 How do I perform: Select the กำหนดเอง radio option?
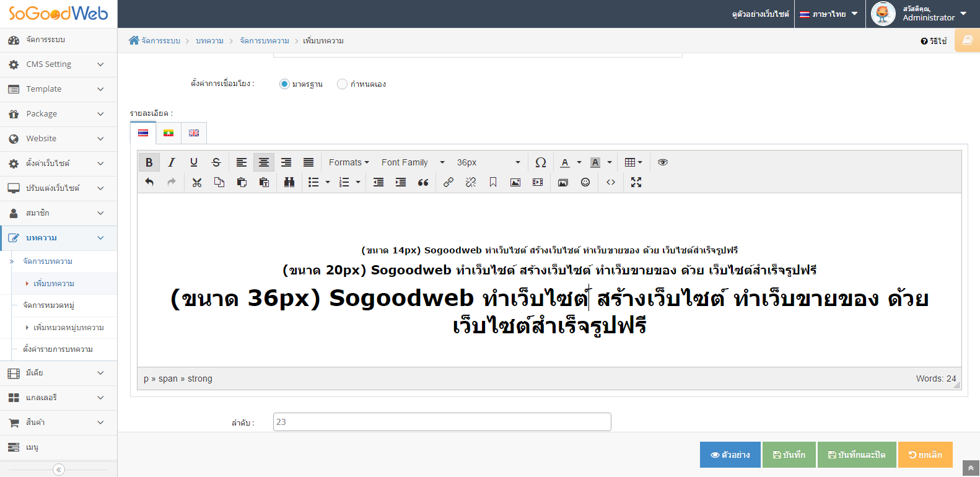click(342, 84)
